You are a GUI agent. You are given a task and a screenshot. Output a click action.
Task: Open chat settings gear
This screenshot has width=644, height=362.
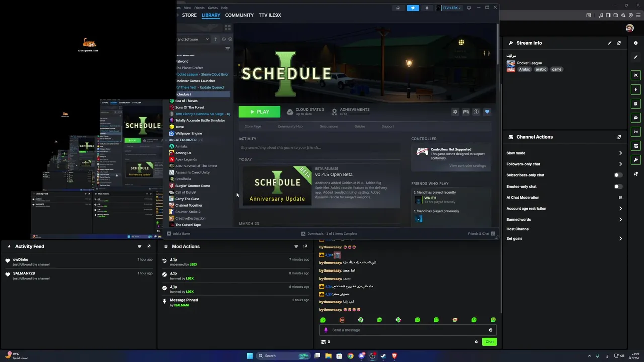click(x=476, y=342)
